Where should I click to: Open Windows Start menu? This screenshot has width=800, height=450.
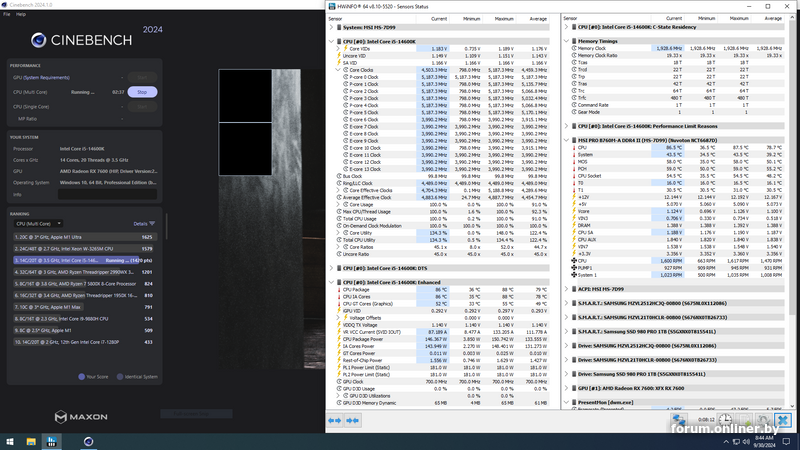tap(11, 441)
